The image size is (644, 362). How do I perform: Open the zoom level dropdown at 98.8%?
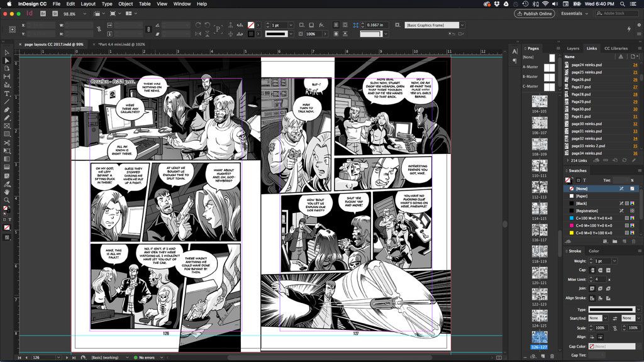point(85,14)
